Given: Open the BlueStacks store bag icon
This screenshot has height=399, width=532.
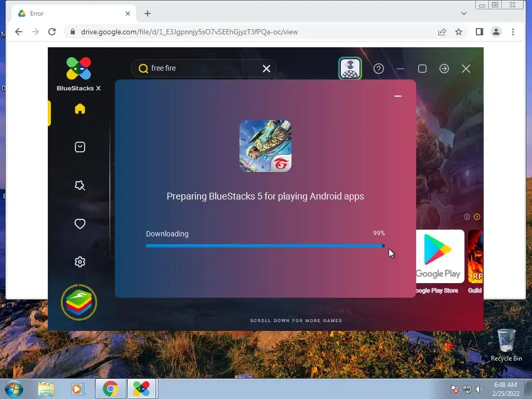Looking at the screenshot, I should click(79, 147).
